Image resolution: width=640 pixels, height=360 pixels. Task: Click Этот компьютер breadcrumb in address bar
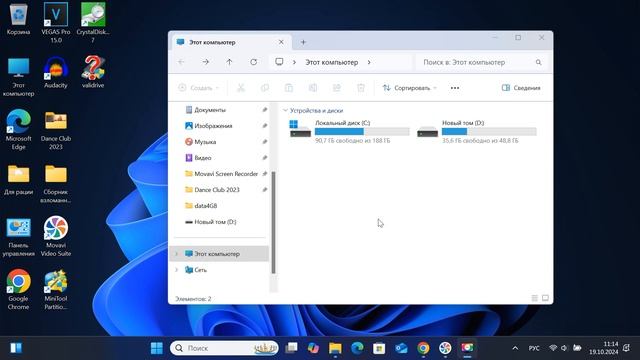pyautogui.click(x=331, y=62)
